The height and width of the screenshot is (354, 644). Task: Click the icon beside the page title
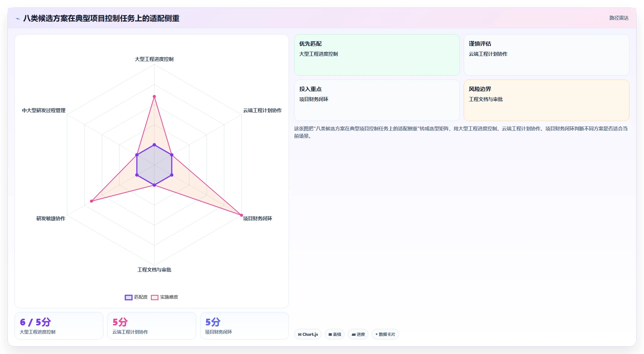pos(18,19)
